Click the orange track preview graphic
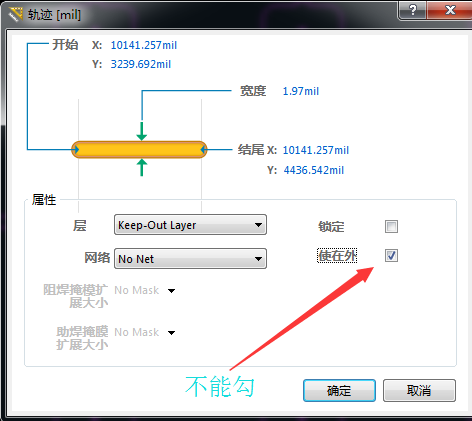This screenshot has height=421, width=472. coord(139,150)
